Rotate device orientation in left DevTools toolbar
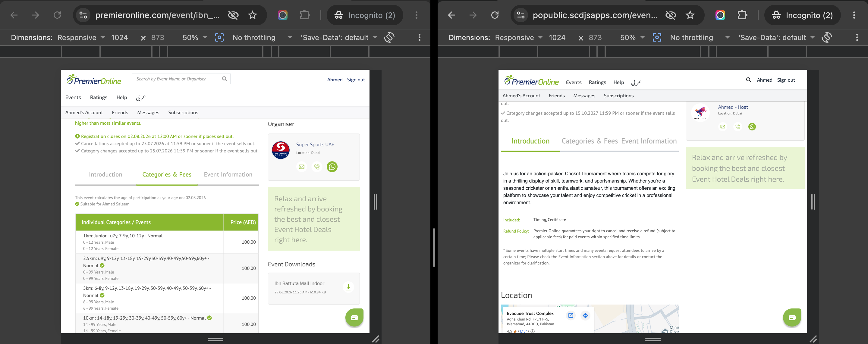This screenshot has height=344, width=868. (x=389, y=37)
